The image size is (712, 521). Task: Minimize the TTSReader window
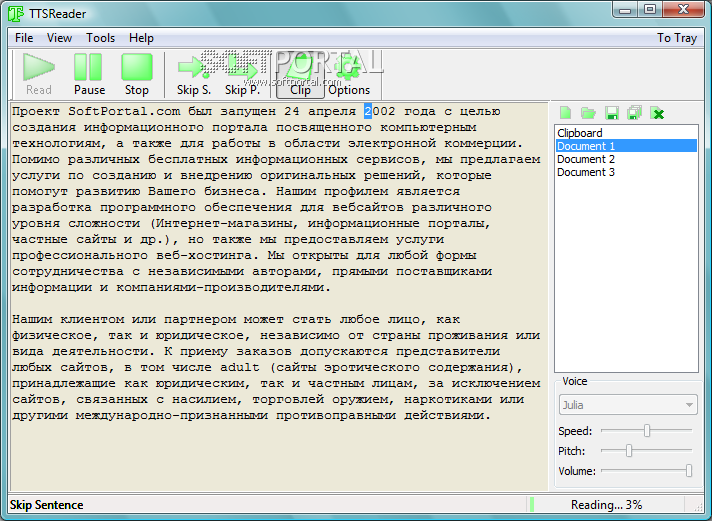[x=626, y=10]
